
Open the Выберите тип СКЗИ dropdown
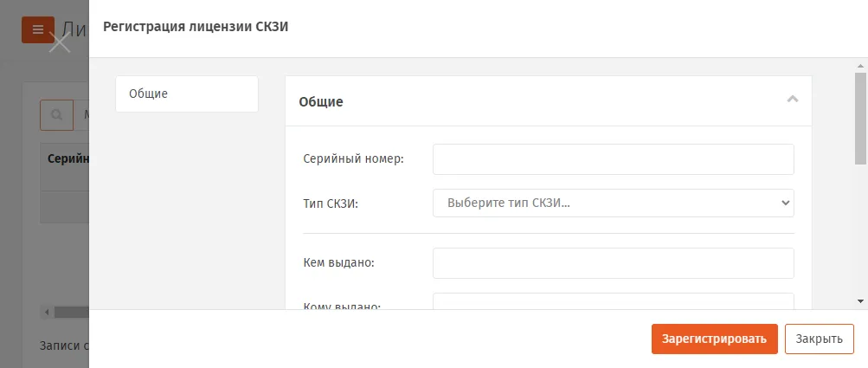tap(614, 203)
